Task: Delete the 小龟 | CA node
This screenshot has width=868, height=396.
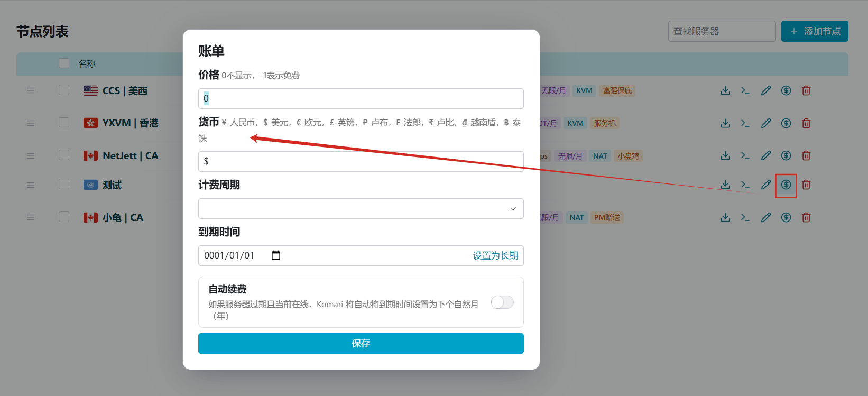Action: (x=806, y=217)
